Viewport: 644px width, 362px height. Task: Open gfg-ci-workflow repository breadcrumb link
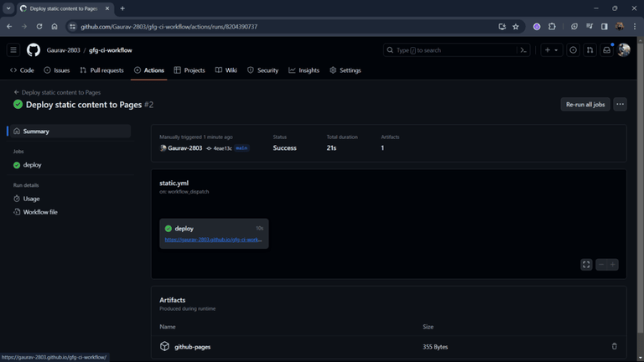[x=111, y=50]
